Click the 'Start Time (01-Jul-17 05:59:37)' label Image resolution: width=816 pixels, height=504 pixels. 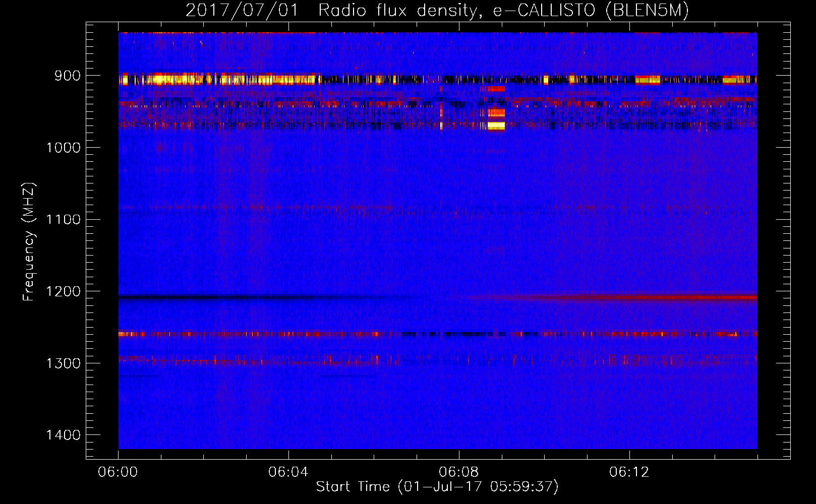click(x=437, y=487)
